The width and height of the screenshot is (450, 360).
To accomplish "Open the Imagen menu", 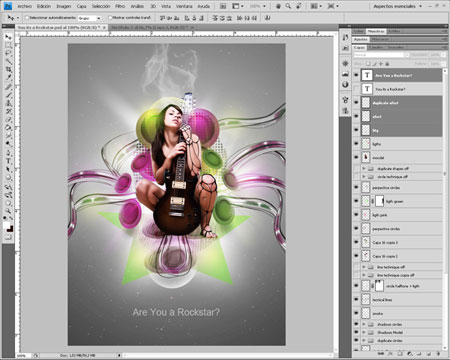I will click(63, 6).
